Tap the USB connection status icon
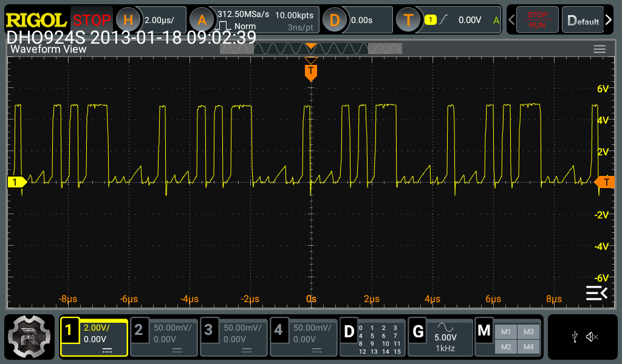This screenshot has height=364, width=622. tap(575, 337)
